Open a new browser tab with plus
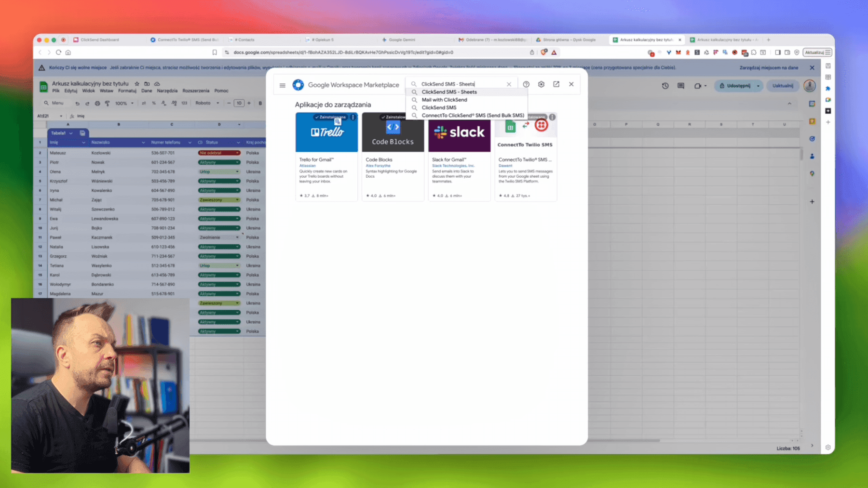This screenshot has height=488, width=868. tap(768, 40)
